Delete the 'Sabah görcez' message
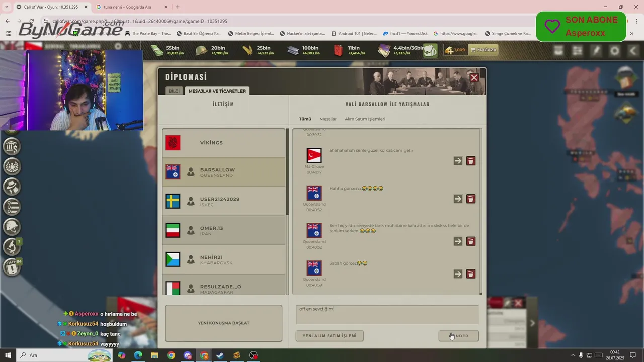The width and height of the screenshot is (644, 362). pos(471,274)
